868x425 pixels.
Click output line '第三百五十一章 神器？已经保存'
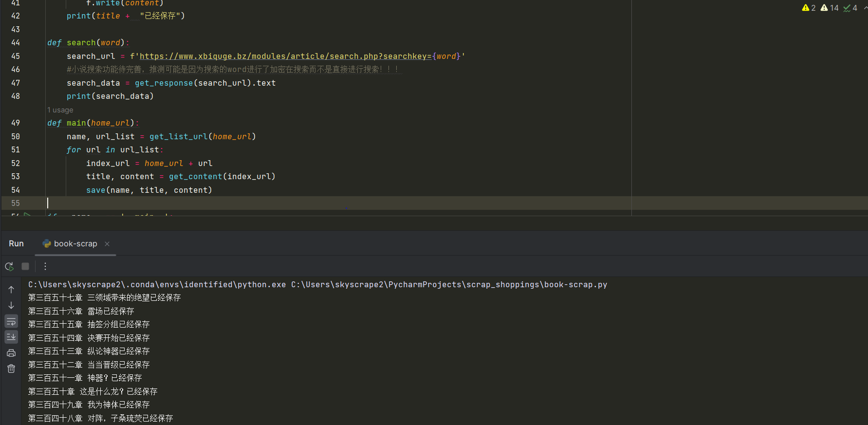[85, 378]
